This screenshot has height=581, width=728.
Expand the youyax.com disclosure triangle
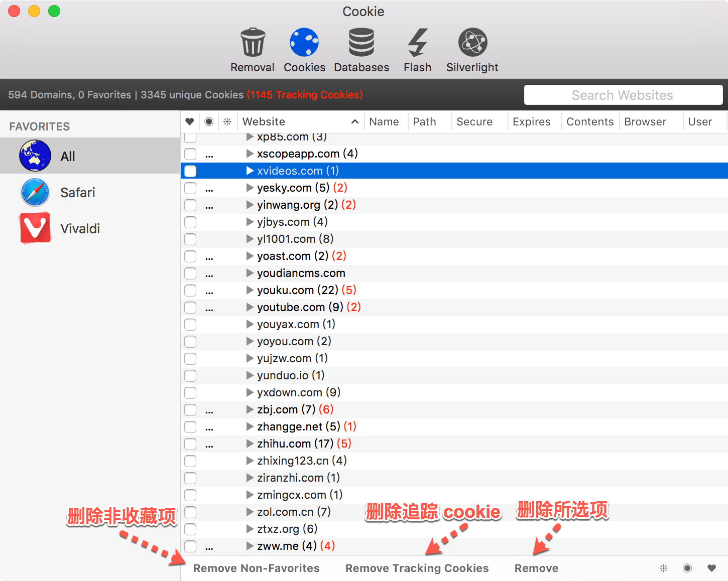click(250, 324)
